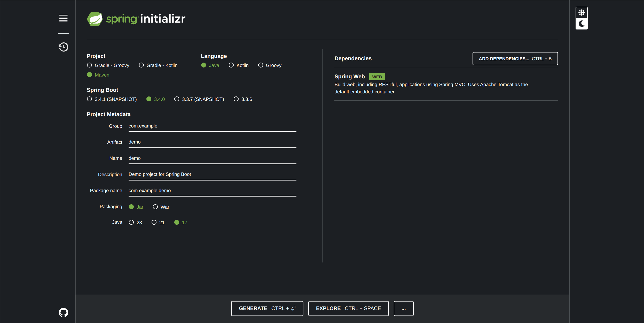Open the hamburger menu
This screenshot has width=644, height=323.
click(x=63, y=18)
